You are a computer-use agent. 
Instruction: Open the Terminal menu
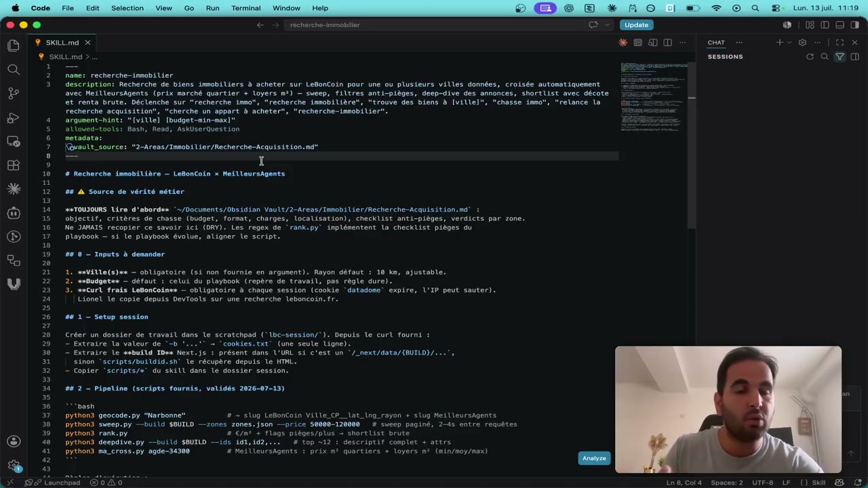click(245, 8)
